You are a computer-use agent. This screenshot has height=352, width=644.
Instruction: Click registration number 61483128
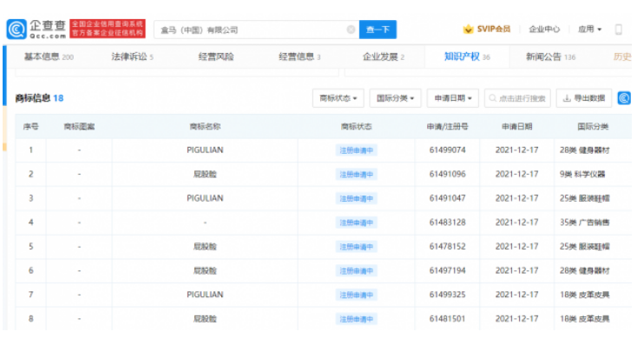[x=447, y=222]
